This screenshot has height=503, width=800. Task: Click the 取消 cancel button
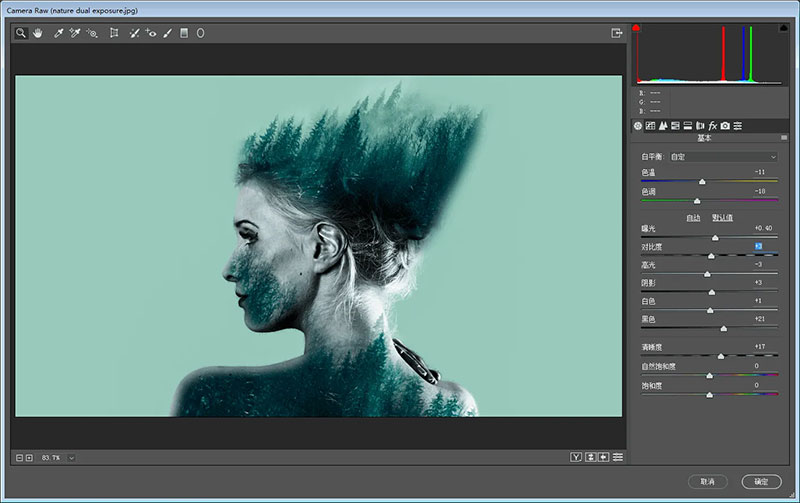[708, 481]
